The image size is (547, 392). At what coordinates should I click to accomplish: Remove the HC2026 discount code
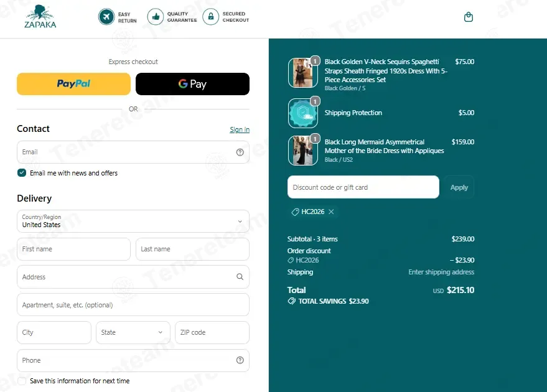coord(331,212)
